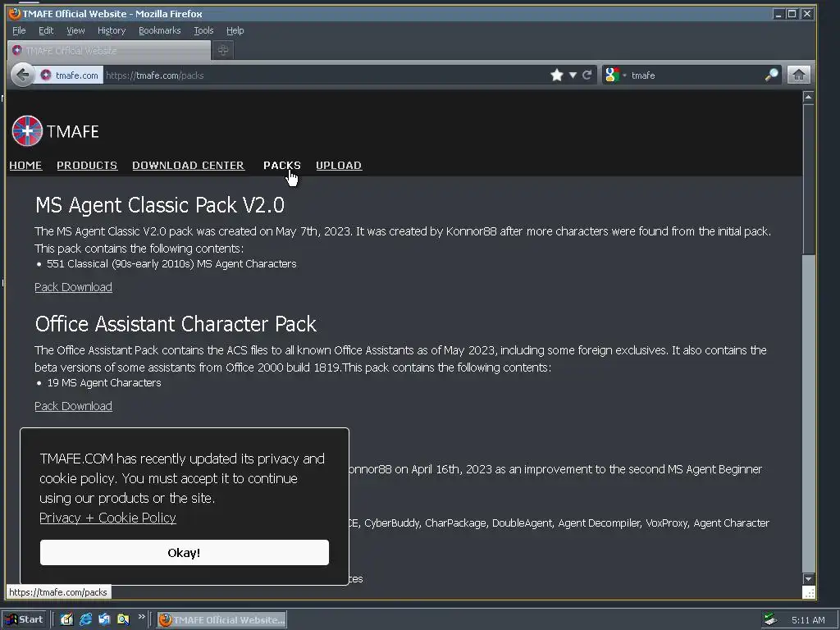Click the third quick launch icon in taskbar
Screen dimensions: 840x630
[104, 620]
